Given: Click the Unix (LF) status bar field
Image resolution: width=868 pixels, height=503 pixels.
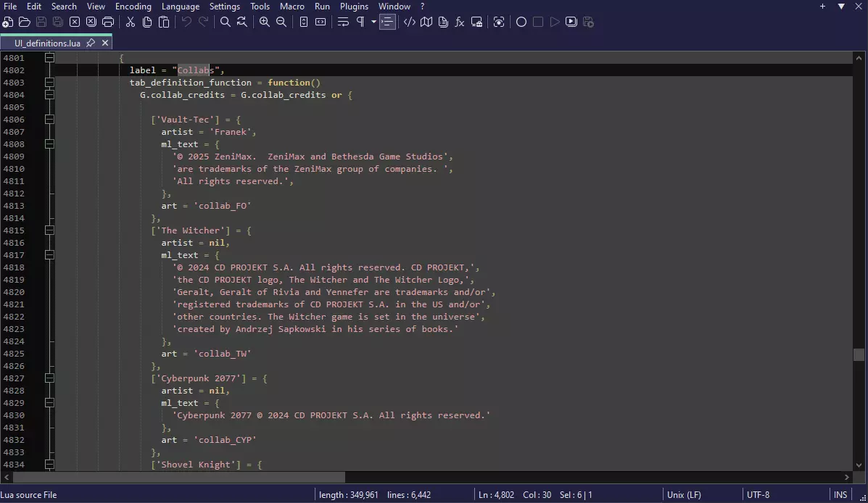Looking at the screenshot, I should pos(684,495).
